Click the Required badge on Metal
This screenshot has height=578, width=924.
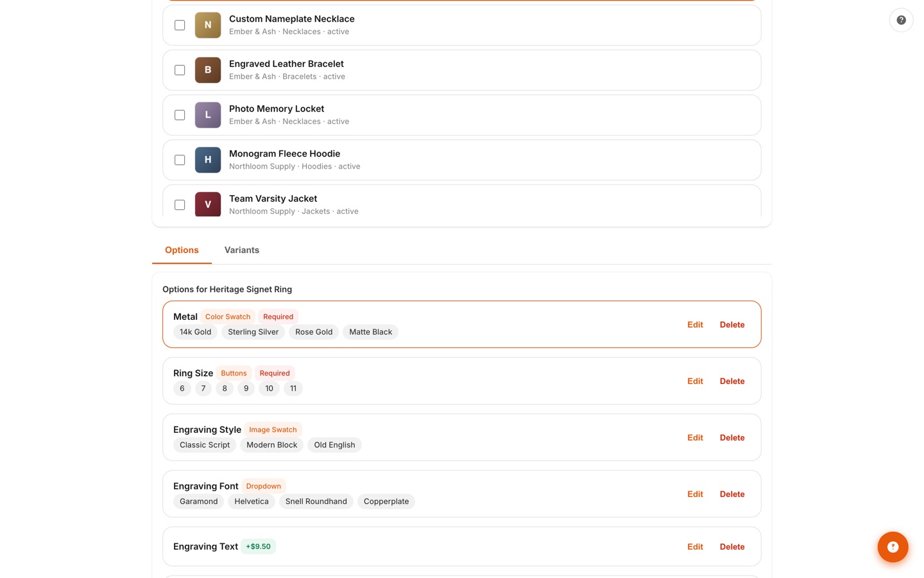click(278, 317)
